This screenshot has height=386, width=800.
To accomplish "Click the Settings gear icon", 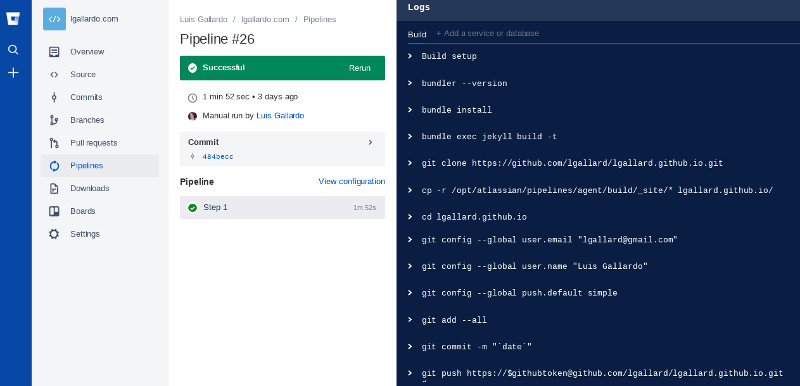I will tap(54, 234).
